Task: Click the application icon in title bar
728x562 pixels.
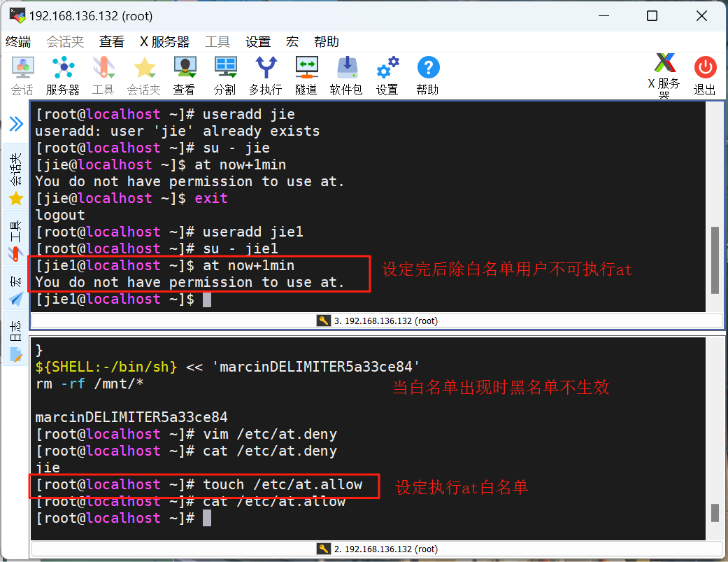Action: click(17, 16)
